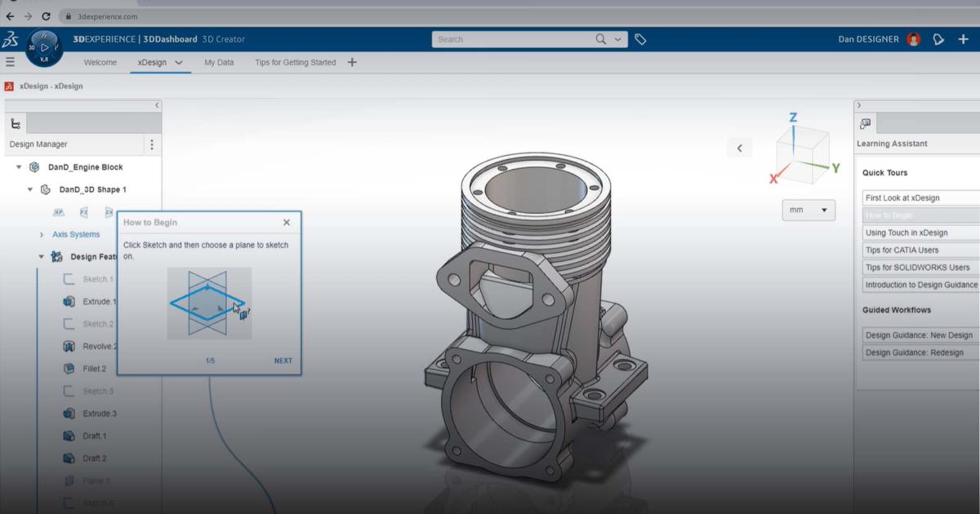Open the hamburger menu icon
The height and width of the screenshot is (514, 980).
(x=11, y=61)
